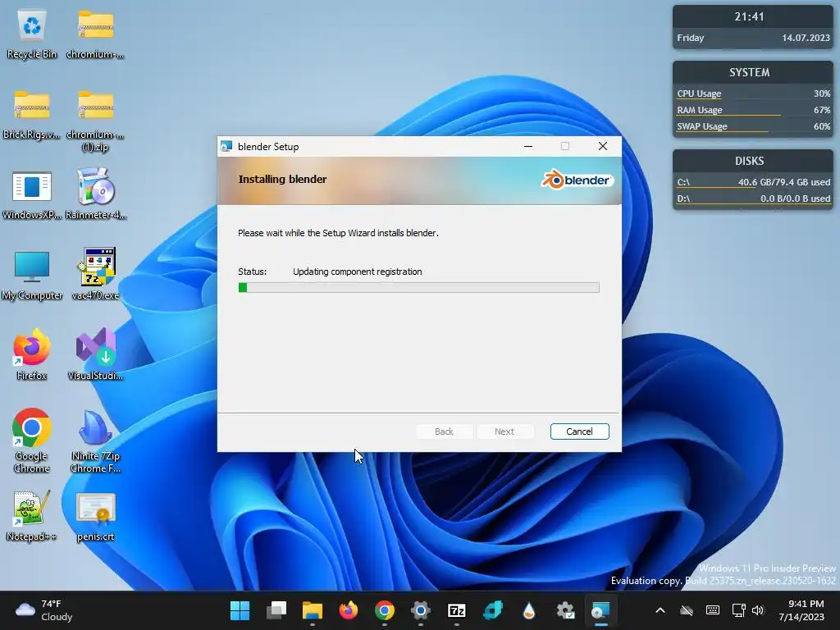The width and height of the screenshot is (840, 630).
Task: Switch to Chrome in the taskbar
Action: click(385, 610)
